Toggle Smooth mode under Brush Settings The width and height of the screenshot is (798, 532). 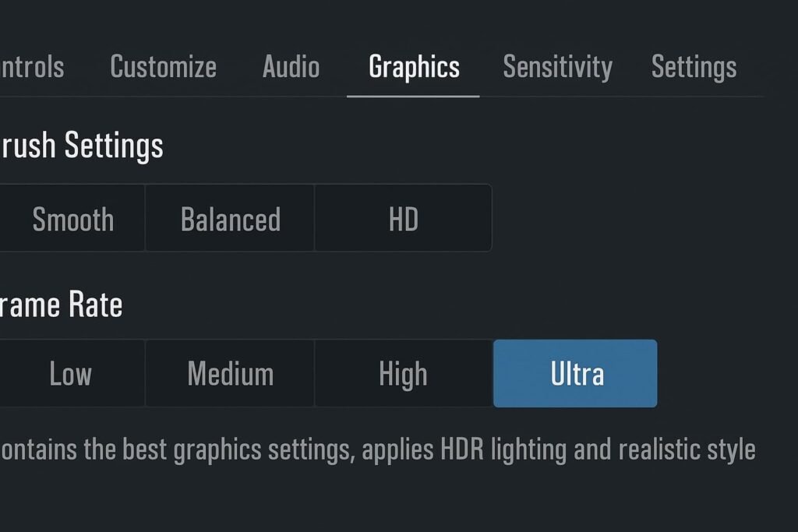click(72, 219)
